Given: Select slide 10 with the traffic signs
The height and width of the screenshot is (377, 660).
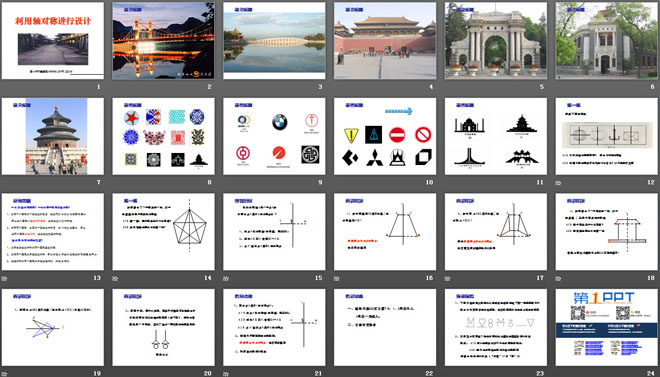Looking at the screenshot, I should pyautogui.click(x=385, y=136).
